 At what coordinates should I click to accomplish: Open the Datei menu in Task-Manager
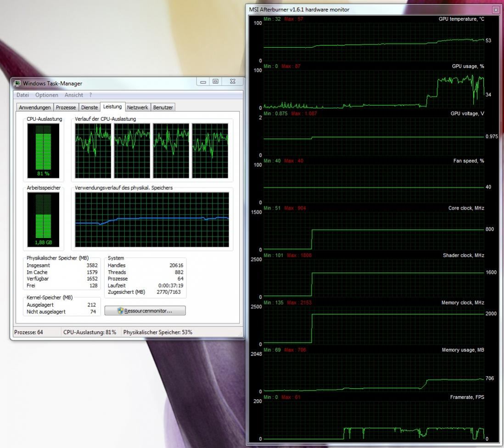click(22, 95)
